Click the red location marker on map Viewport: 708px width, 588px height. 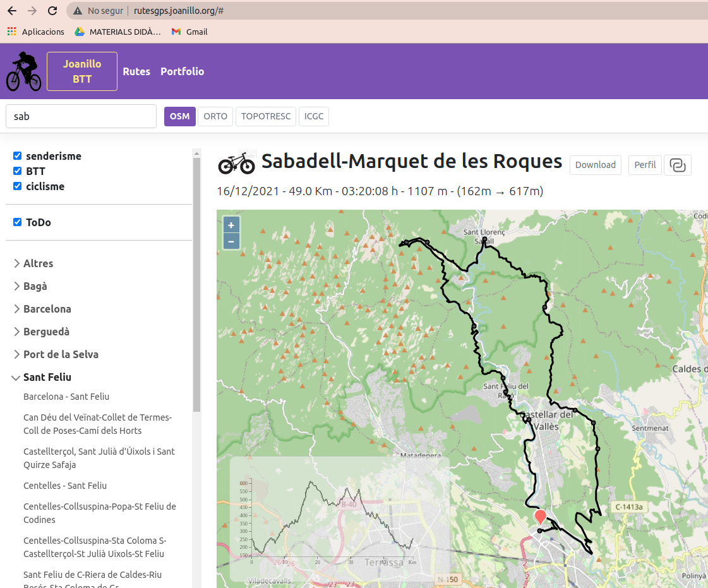pos(540,517)
